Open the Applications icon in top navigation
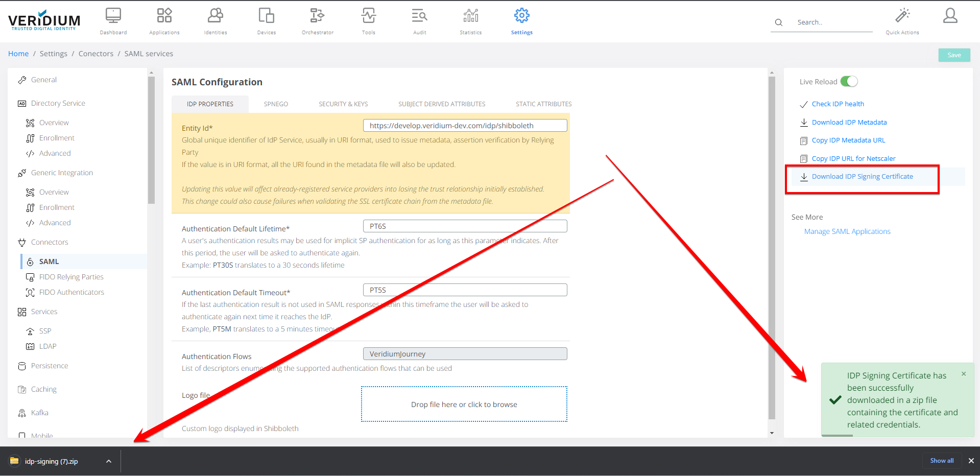Viewport: 980px width, 476px height. (164, 16)
